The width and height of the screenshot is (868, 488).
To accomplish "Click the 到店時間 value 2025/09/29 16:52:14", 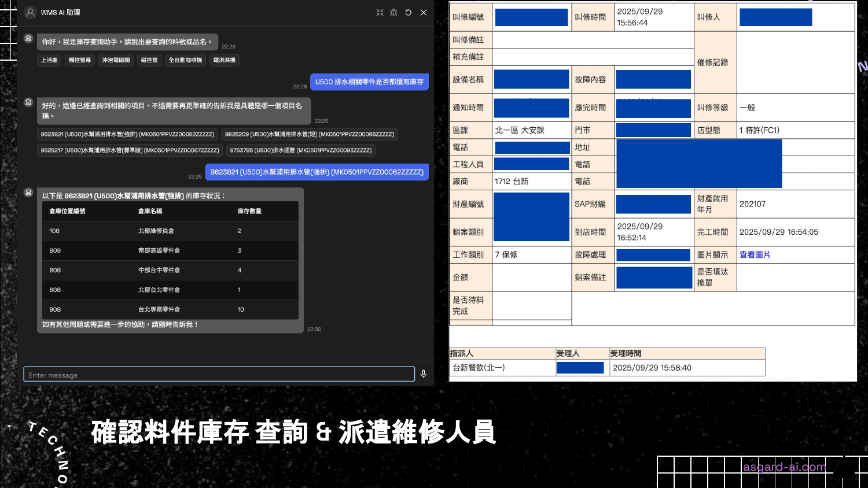I will 639,232.
